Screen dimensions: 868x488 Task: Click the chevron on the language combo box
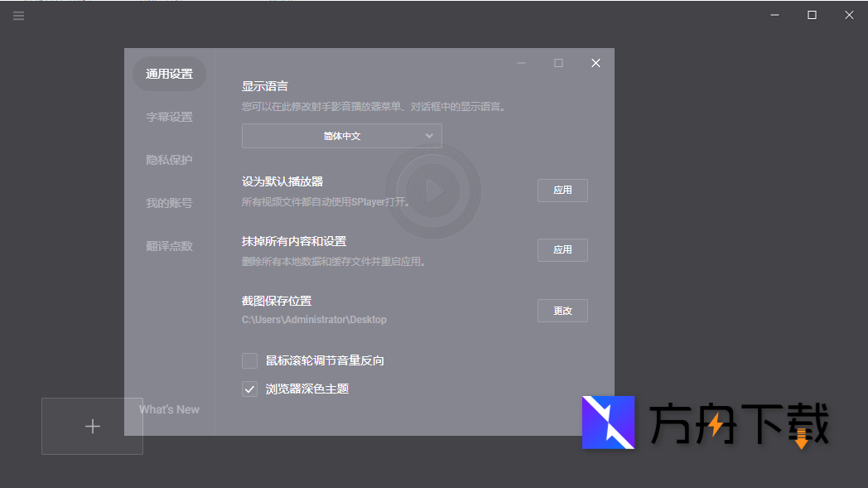point(430,135)
